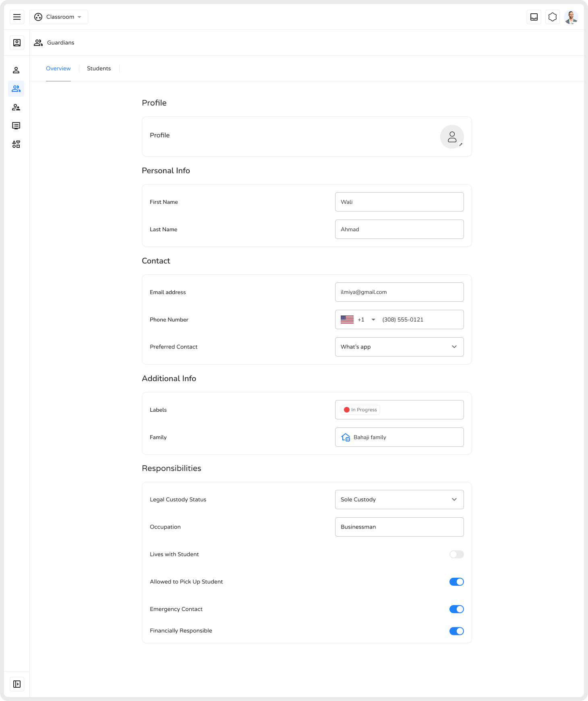The width and height of the screenshot is (588, 701).
Task: Open the Legal Custody Status dropdown
Action: [x=399, y=500]
